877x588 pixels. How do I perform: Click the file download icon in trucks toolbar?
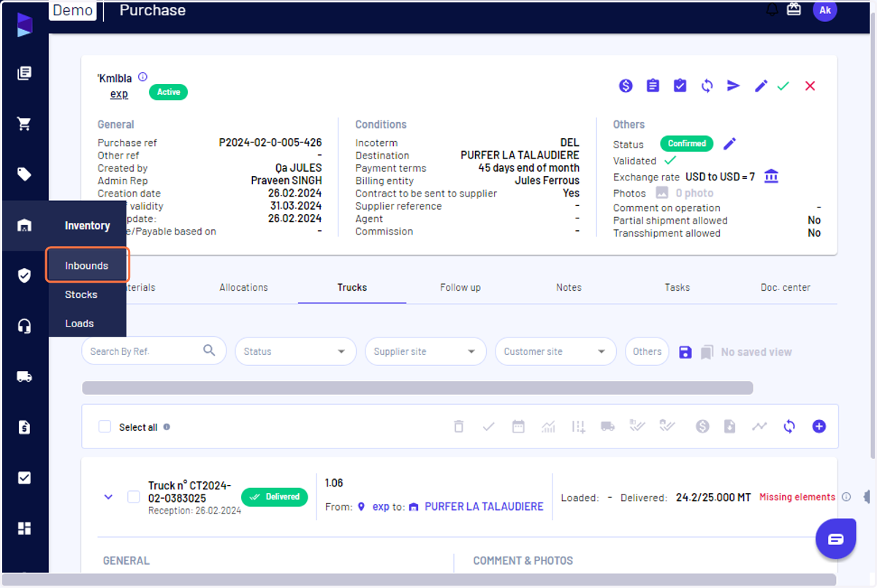point(729,427)
